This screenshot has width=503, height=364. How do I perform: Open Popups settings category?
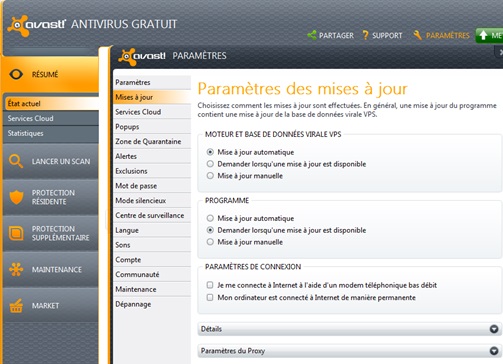click(152, 127)
